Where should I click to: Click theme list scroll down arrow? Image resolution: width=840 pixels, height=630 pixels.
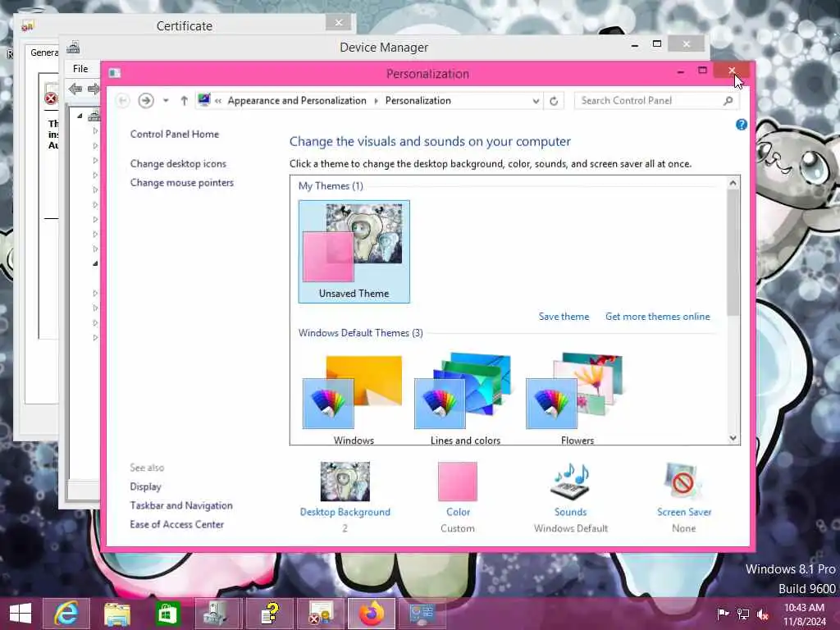pos(733,438)
